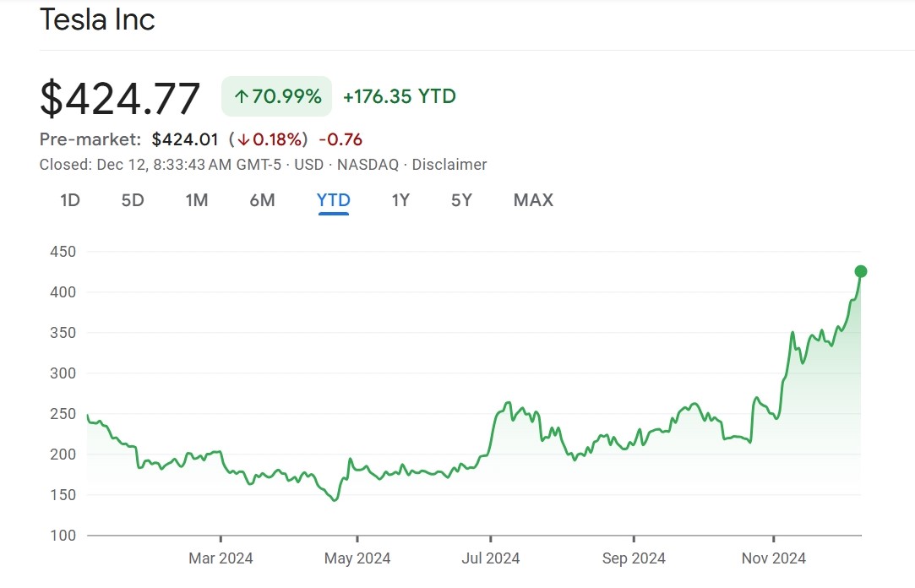Screen dimensions: 915x588
Task: Show the MAX chart range
Action: click(x=533, y=200)
